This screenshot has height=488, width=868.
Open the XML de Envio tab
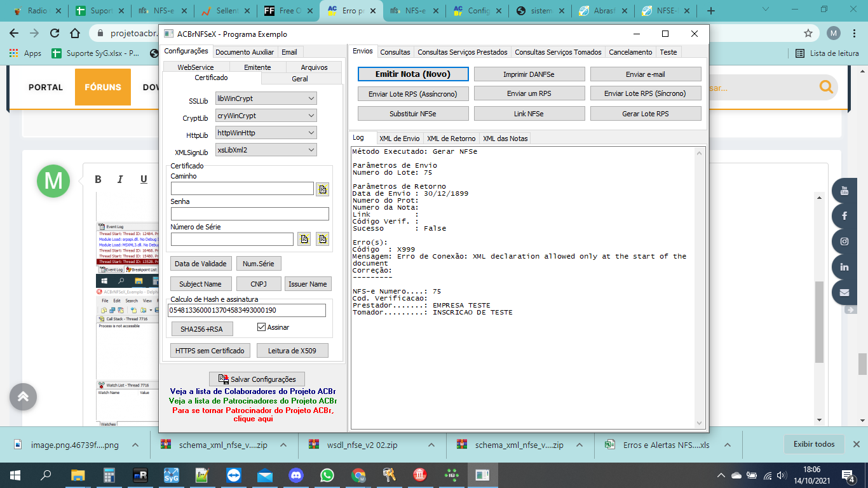click(x=399, y=139)
